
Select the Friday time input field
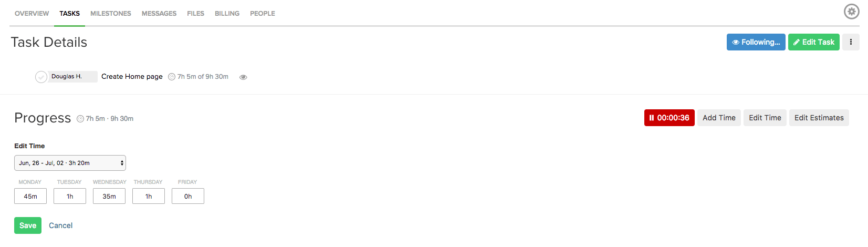click(x=188, y=196)
